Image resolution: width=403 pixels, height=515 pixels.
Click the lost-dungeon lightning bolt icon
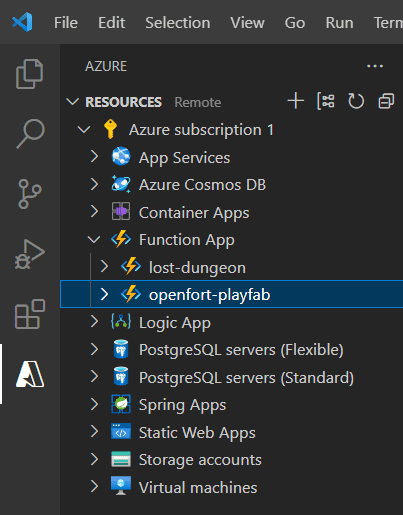(x=131, y=266)
